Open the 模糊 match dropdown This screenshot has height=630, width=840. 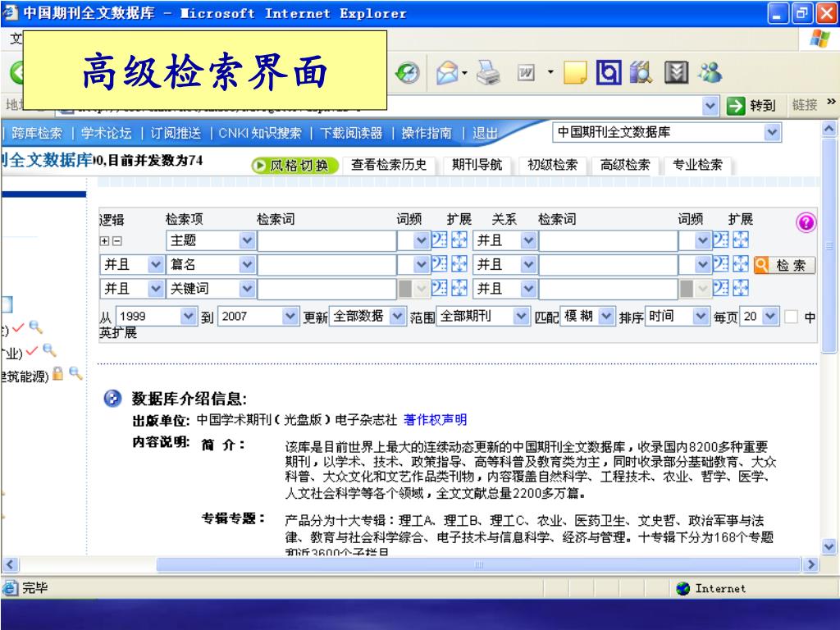[x=606, y=316]
